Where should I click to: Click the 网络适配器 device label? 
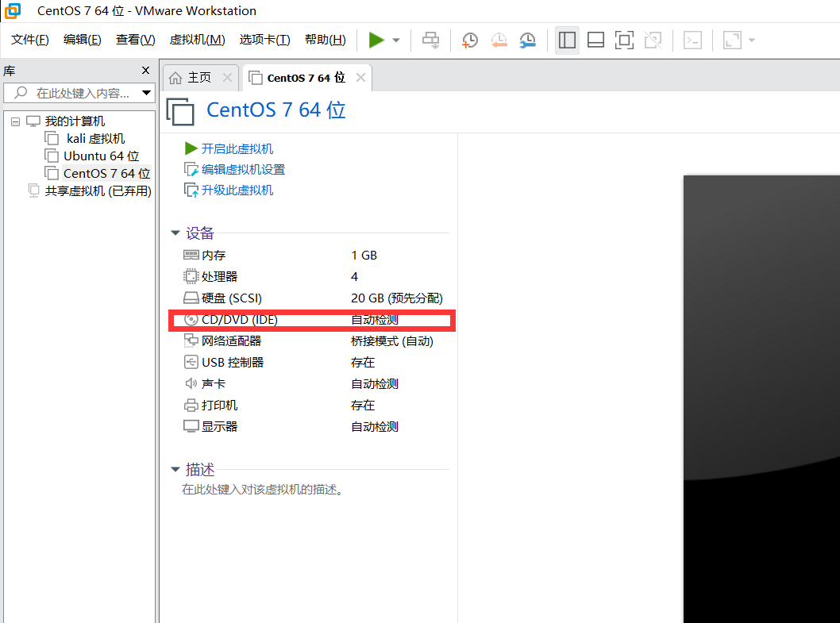click(231, 341)
